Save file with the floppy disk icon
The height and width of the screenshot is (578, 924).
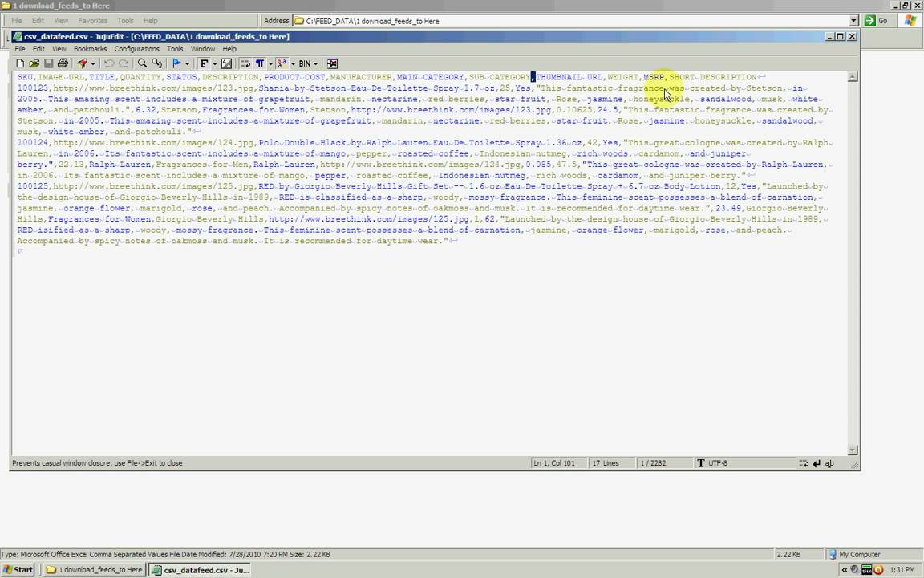[x=48, y=63]
